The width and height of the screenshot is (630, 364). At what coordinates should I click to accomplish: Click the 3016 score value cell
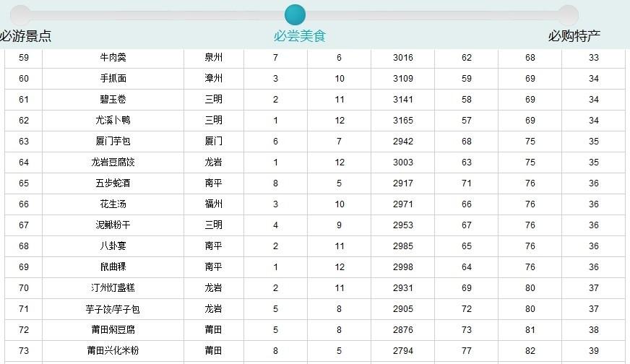403,58
